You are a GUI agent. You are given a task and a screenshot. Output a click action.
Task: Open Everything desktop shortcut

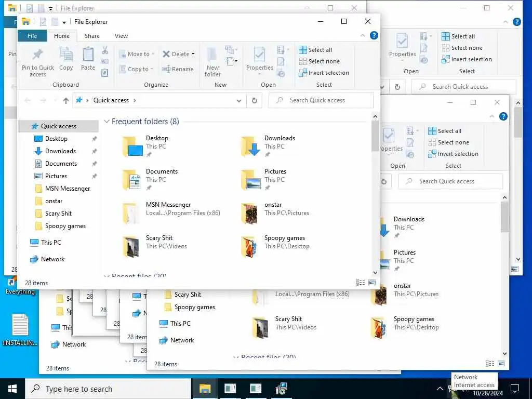pyautogui.click(x=20, y=286)
